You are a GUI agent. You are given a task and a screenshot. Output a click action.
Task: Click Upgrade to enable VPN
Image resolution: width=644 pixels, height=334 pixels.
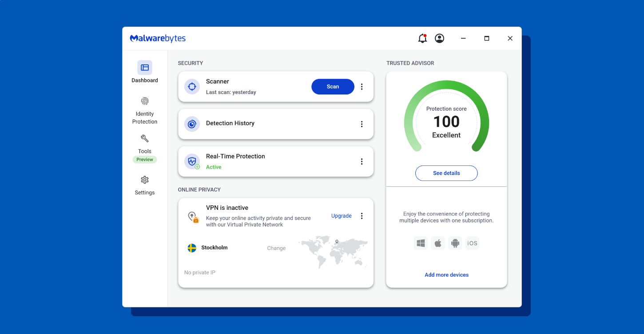pos(341,216)
